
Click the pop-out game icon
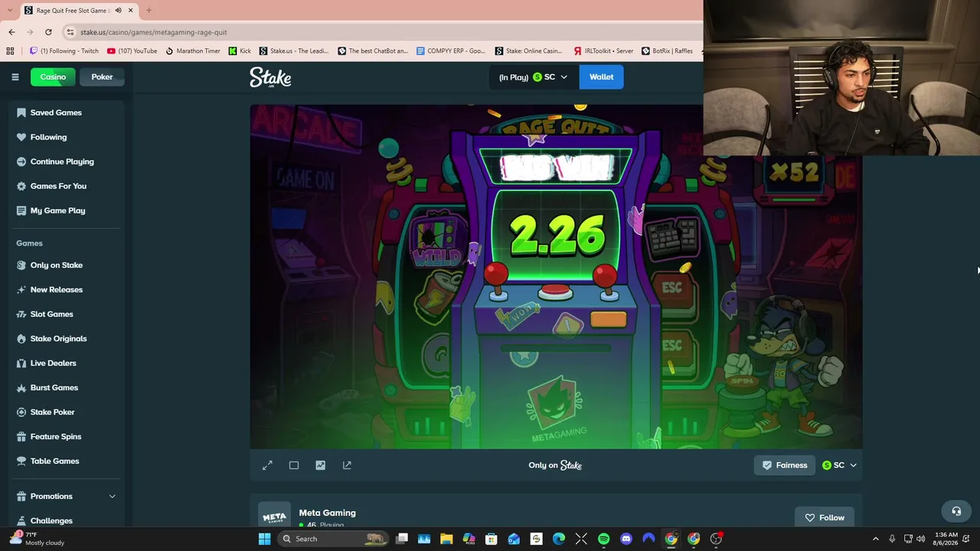(347, 465)
